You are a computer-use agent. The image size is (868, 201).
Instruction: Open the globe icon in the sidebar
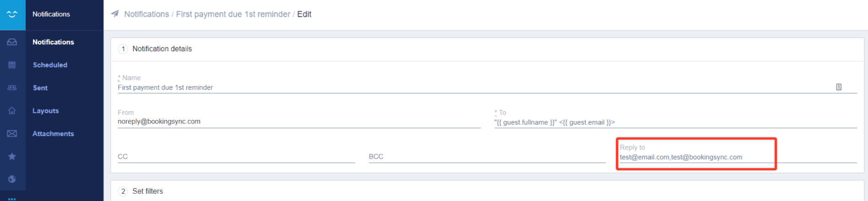12,179
